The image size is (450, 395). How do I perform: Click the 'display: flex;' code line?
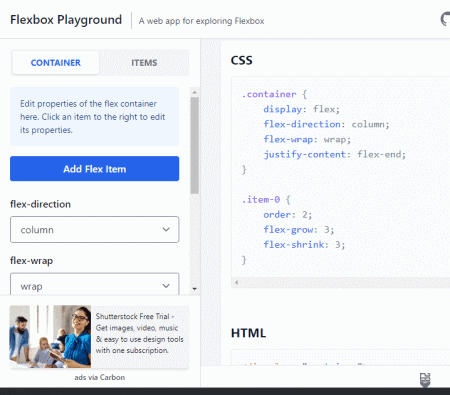click(x=301, y=109)
